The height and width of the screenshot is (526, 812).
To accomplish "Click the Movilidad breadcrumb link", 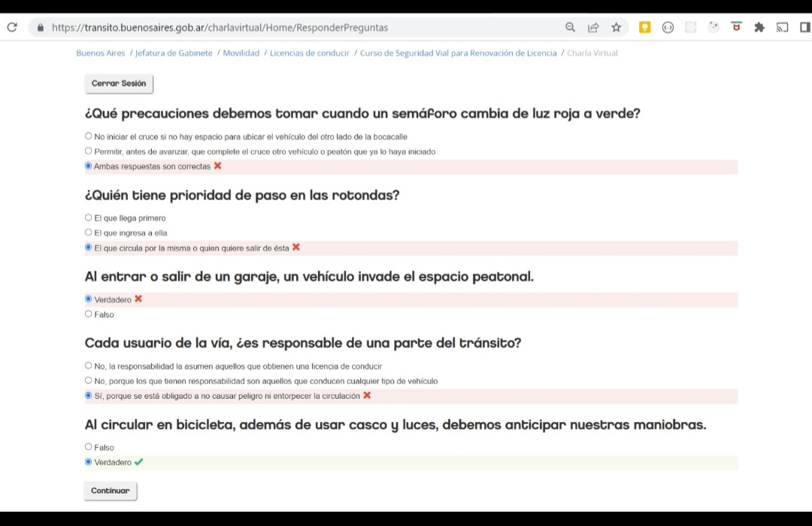I will [241, 53].
